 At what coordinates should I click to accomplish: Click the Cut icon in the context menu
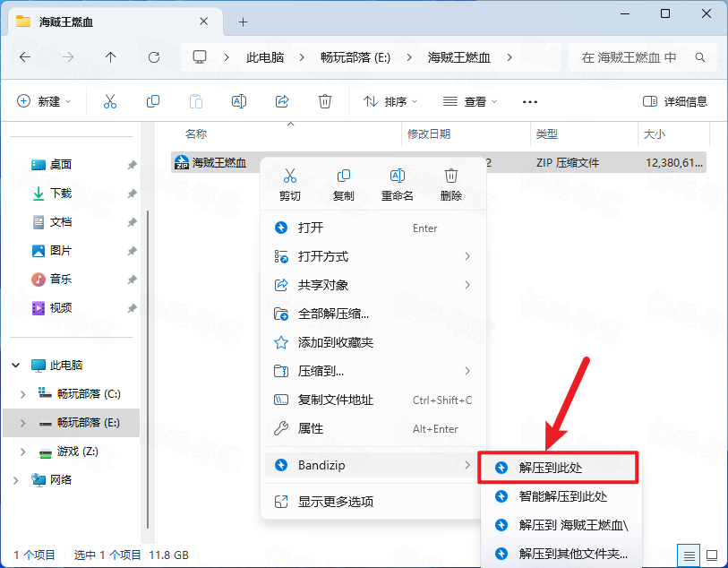pos(290,176)
